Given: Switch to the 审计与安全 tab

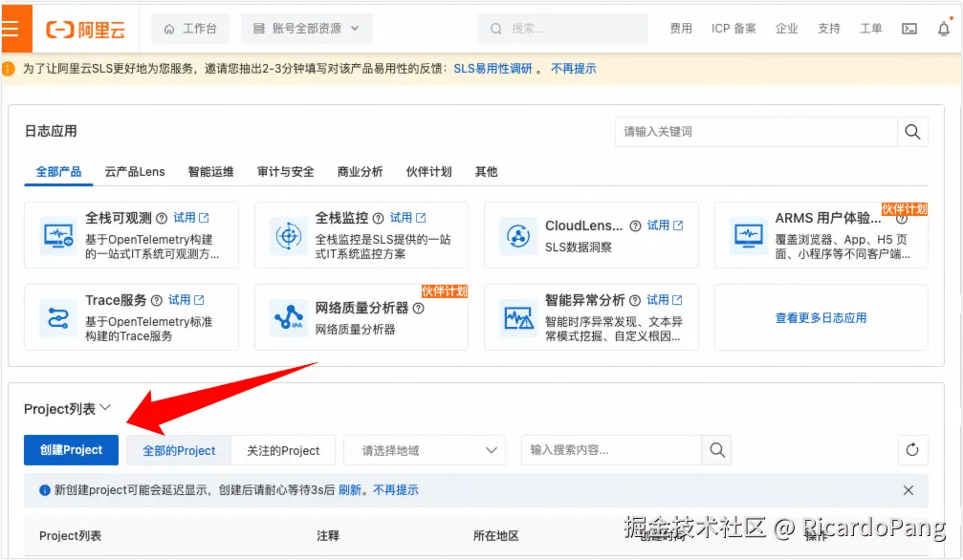Looking at the screenshot, I should pyautogui.click(x=286, y=172).
